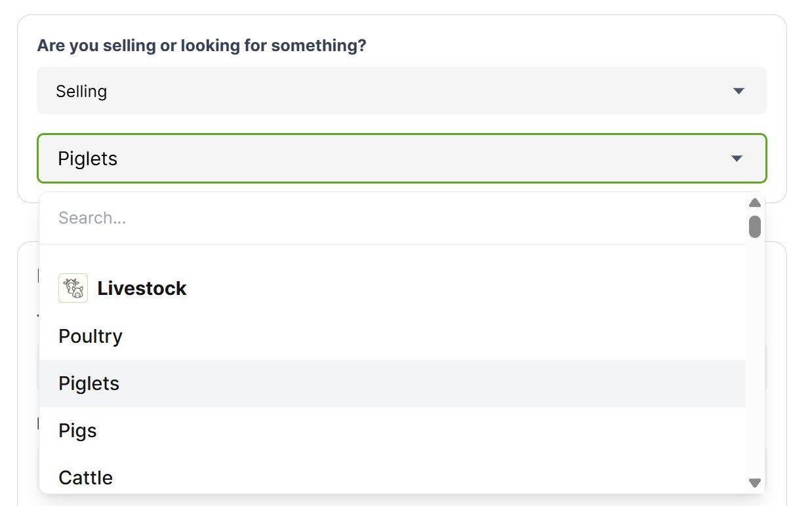Click the "Piglets" value text in the combo box
This screenshot has height=506, width=812.
(x=88, y=159)
